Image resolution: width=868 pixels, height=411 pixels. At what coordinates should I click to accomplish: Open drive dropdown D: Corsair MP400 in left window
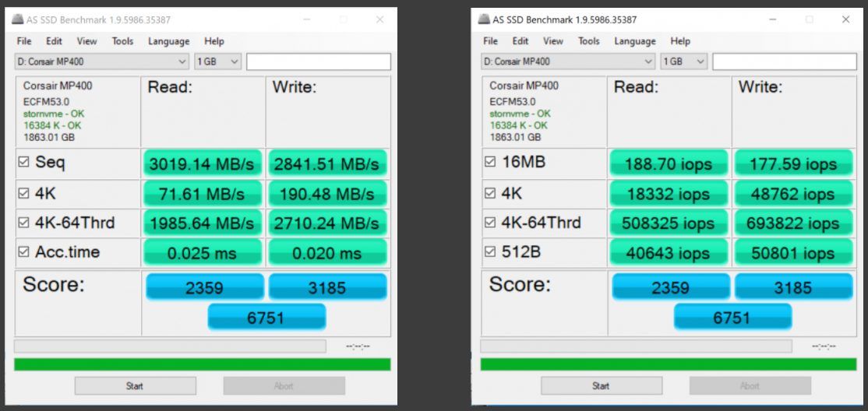102,61
